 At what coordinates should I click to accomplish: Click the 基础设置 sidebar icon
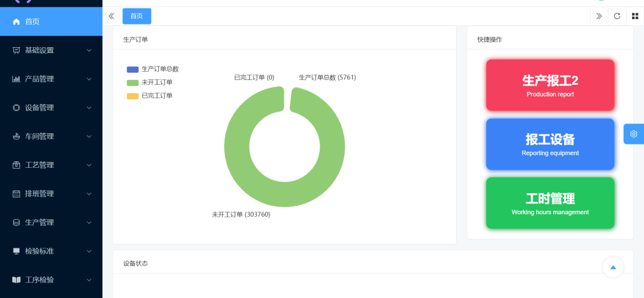tap(16, 50)
